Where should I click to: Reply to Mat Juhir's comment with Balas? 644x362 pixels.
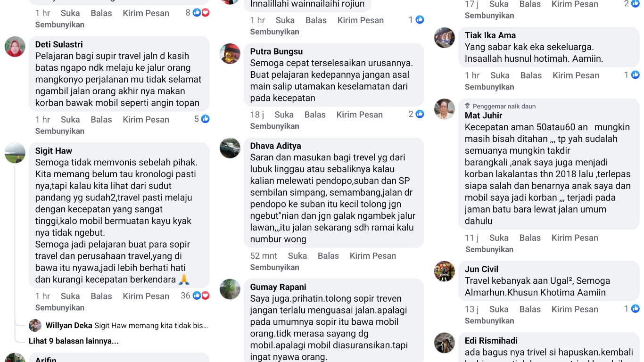coord(530,238)
